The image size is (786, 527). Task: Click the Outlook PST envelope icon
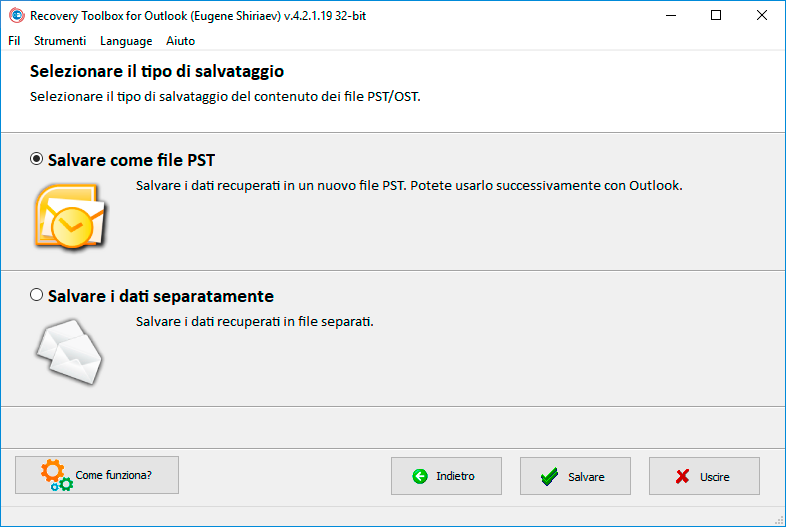pyautogui.click(x=70, y=216)
